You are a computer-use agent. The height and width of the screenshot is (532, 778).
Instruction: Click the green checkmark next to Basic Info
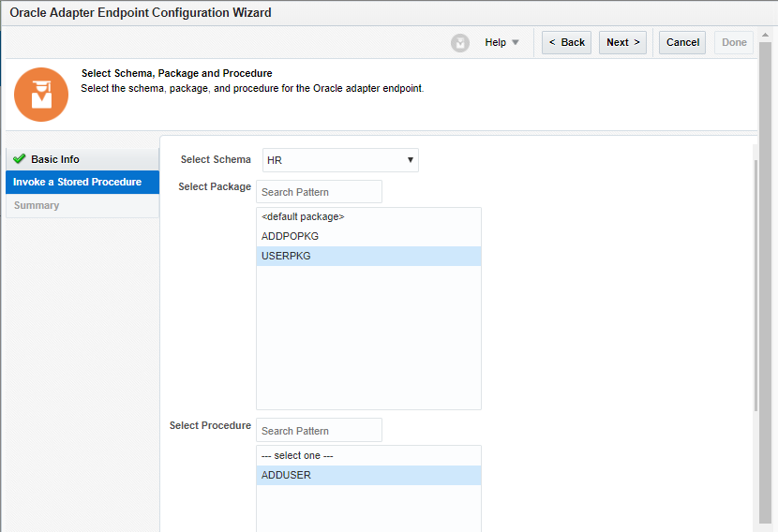click(19, 159)
